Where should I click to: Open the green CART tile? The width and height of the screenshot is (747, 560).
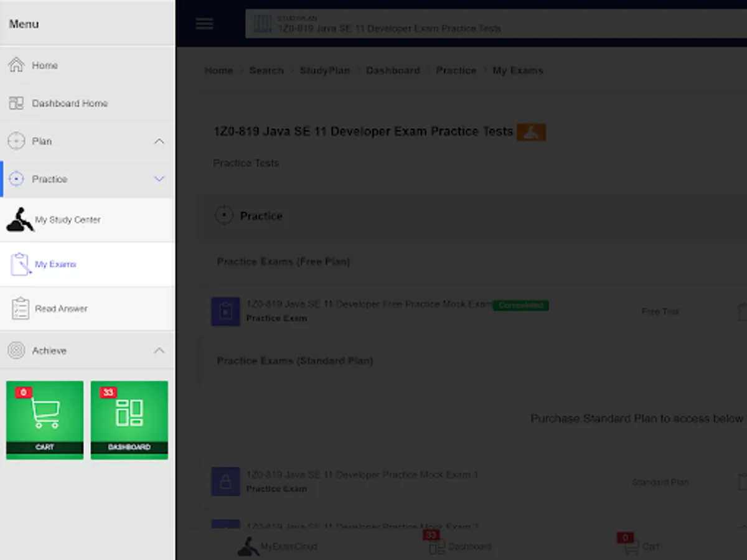45,420
